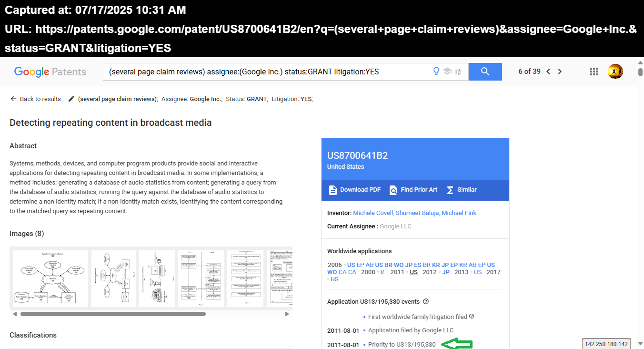Screen dimensions: 644x349
Task: Click Priority to US13/195,330 event
Action: pyautogui.click(x=402, y=344)
